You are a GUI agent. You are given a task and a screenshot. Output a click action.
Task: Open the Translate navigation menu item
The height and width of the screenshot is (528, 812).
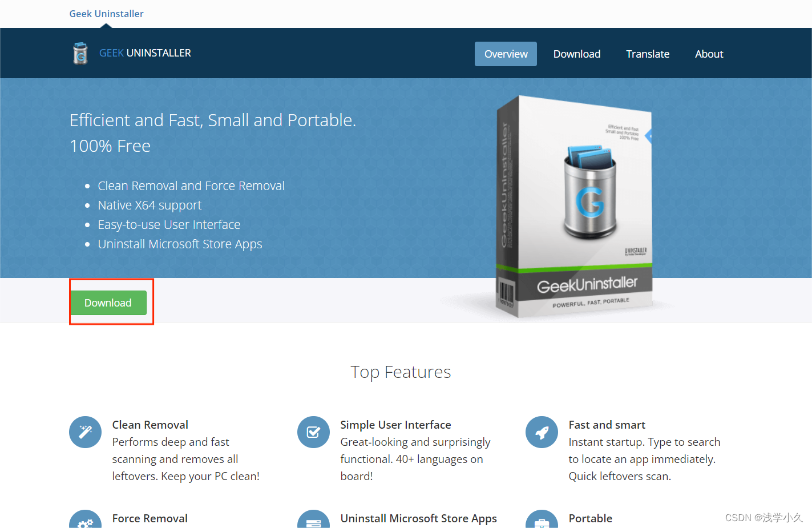coord(648,54)
